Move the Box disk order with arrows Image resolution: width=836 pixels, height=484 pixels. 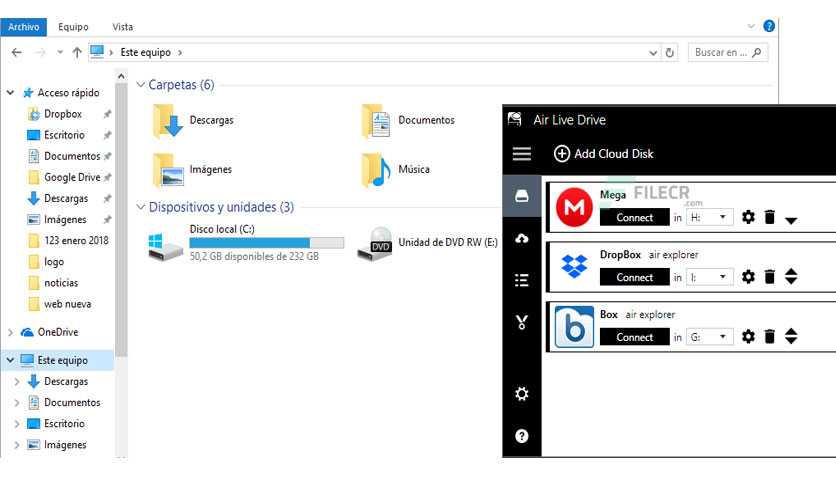pos(791,337)
